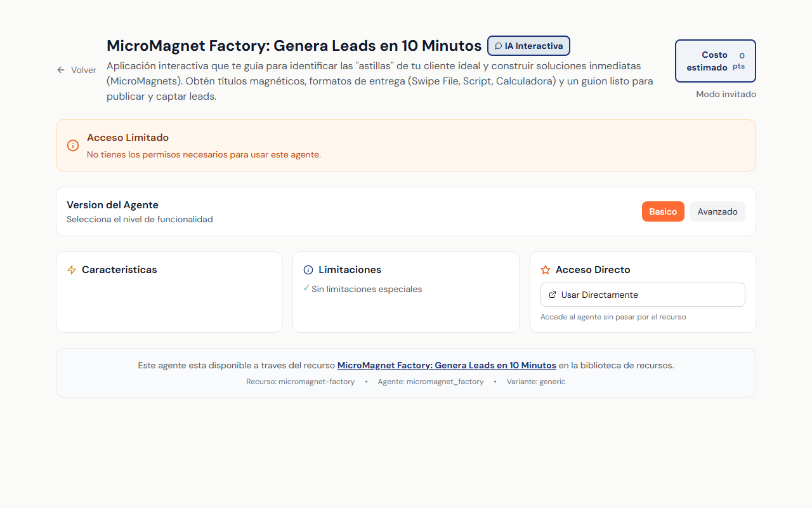
Task: Click 'Variante: generic' text
Action: [536, 382]
